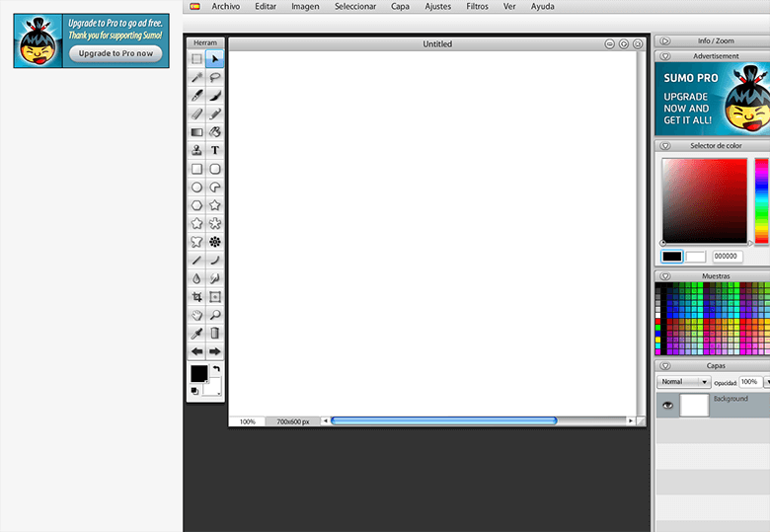Image resolution: width=770 pixels, height=532 pixels.
Task: Open the Editar menu
Action: 266,6
